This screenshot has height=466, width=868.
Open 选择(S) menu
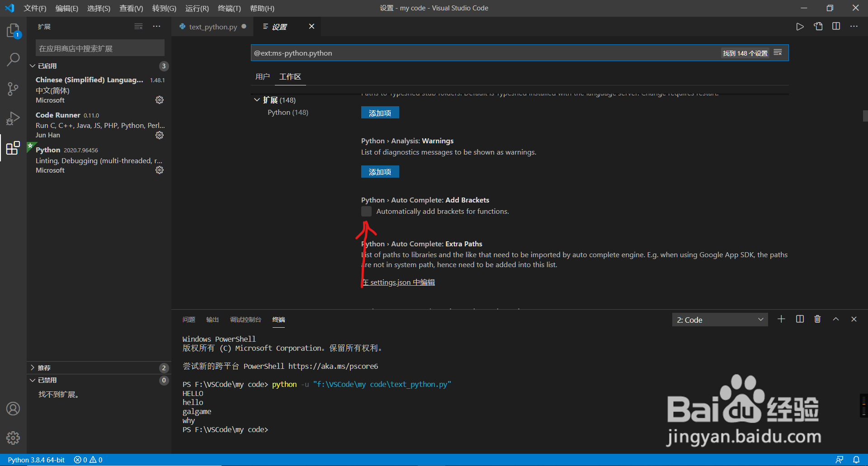pyautogui.click(x=99, y=8)
